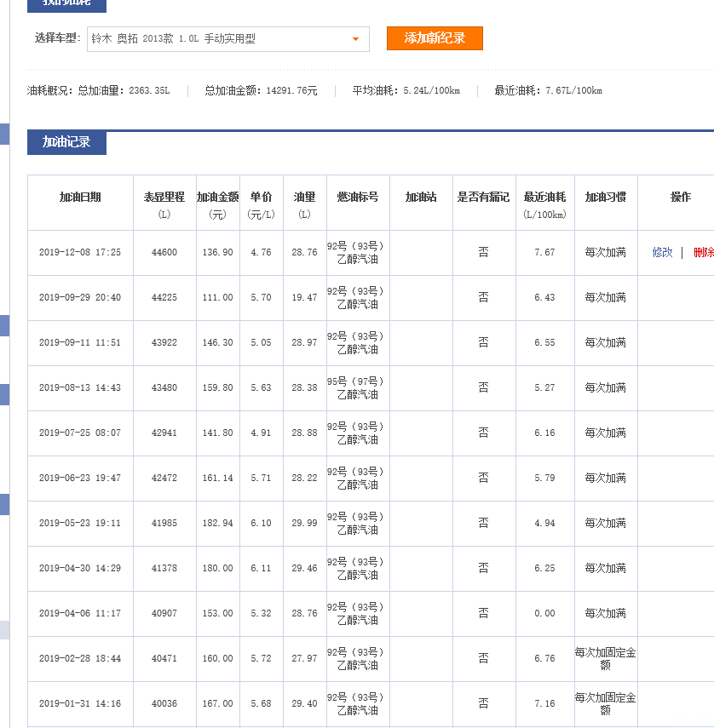Click the partially visible 我的油耗 tab at top
The width and height of the screenshot is (714, 728).
tap(66, 4)
